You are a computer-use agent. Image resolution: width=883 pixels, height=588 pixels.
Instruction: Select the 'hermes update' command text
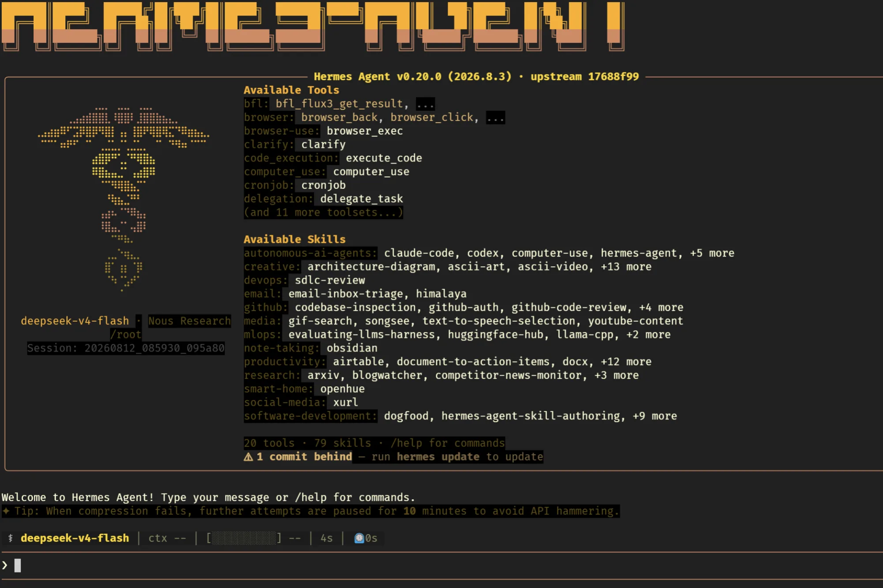438,457
